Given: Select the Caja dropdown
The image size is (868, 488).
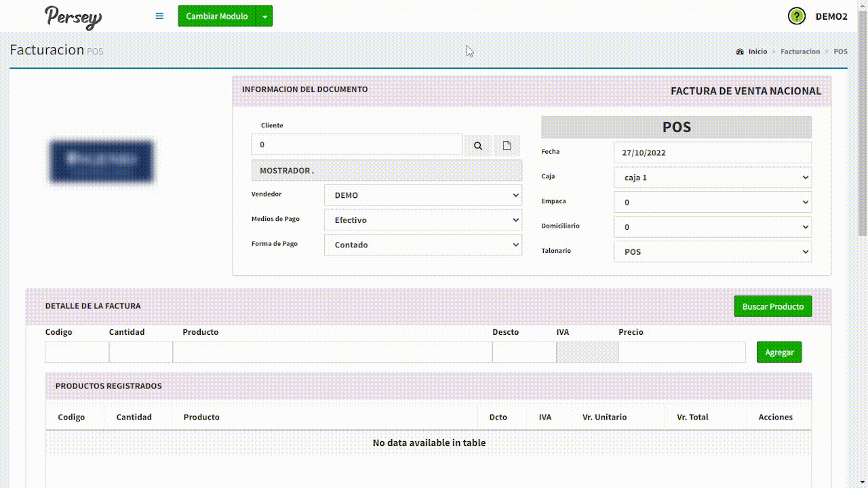Looking at the screenshot, I should point(712,178).
